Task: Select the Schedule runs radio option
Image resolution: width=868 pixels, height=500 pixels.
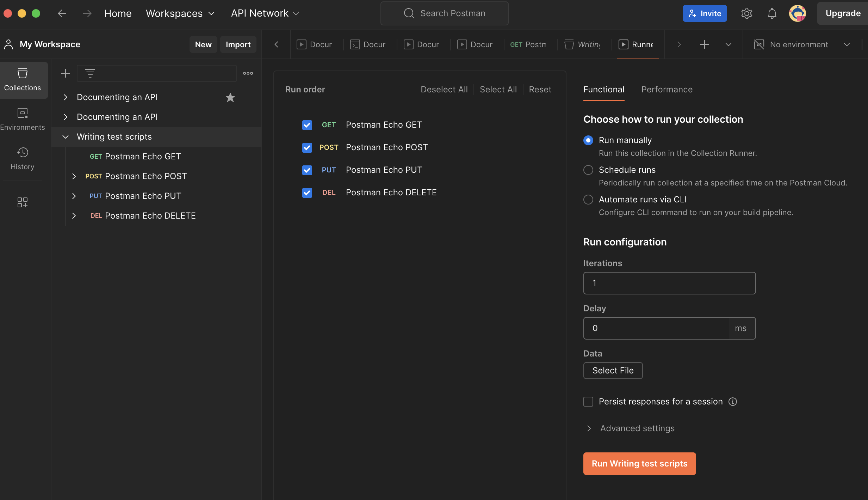Action: (x=588, y=170)
